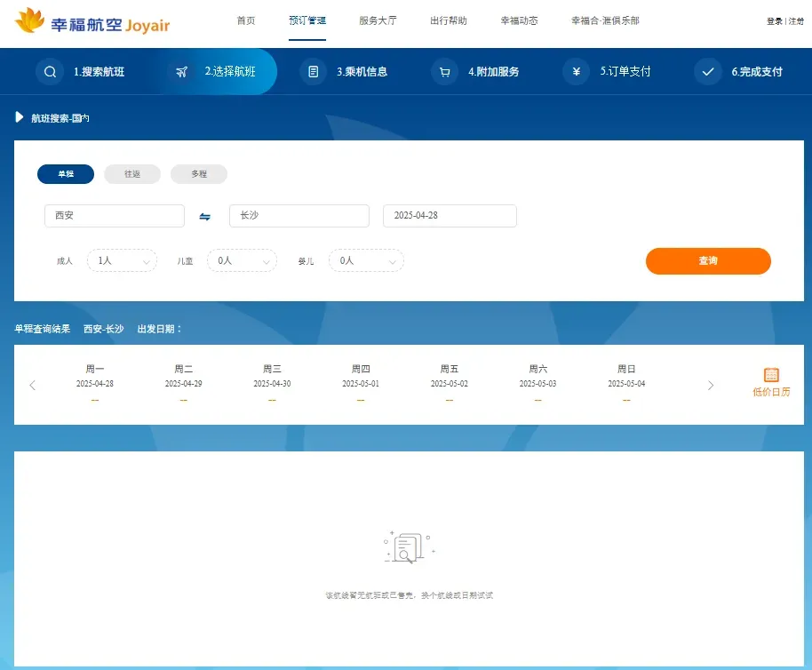The width and height of the screenshot is (812, 670).
Task: Select 周五 2025-05-02 in date strip
Action: point(449,384)
